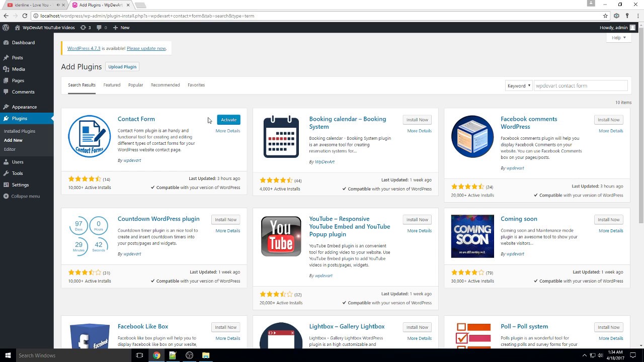View More Details for Contact Form
This screenshot has width=644, height=362.
click(x=228, y=131)
